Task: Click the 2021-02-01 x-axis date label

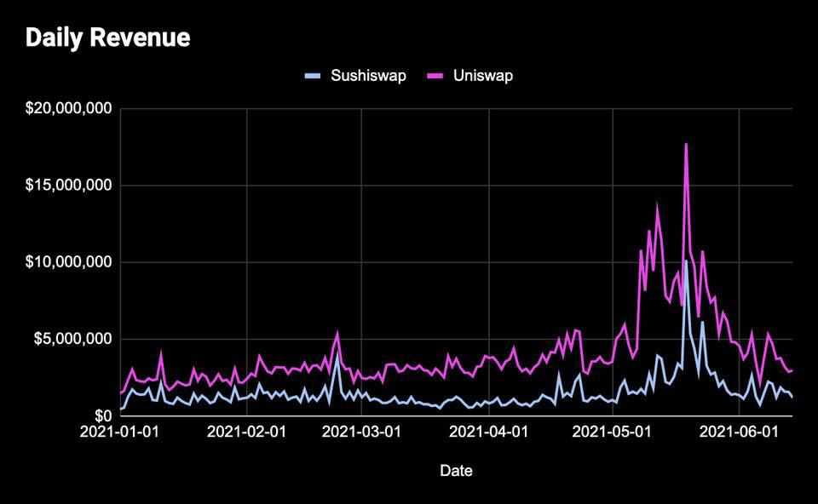Action: [247, 432]
